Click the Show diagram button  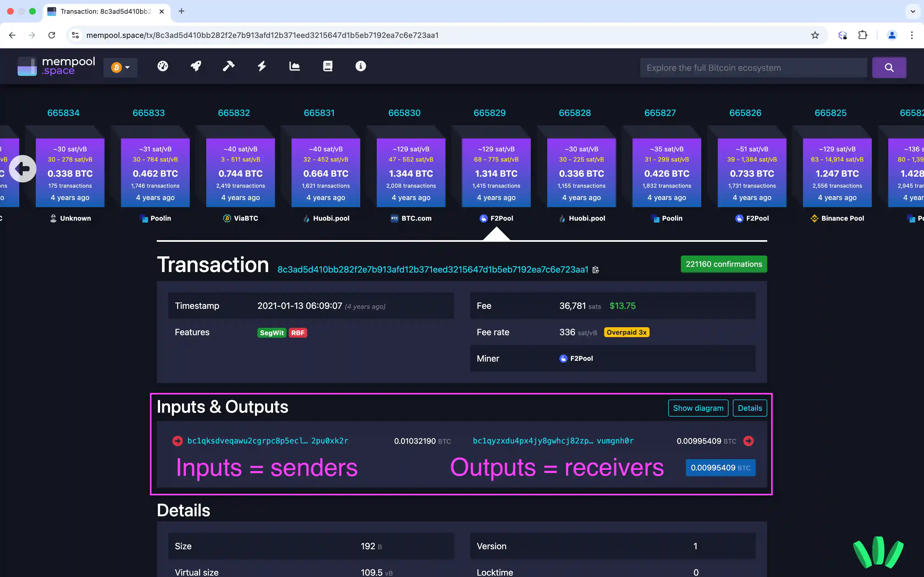point(698,407)
